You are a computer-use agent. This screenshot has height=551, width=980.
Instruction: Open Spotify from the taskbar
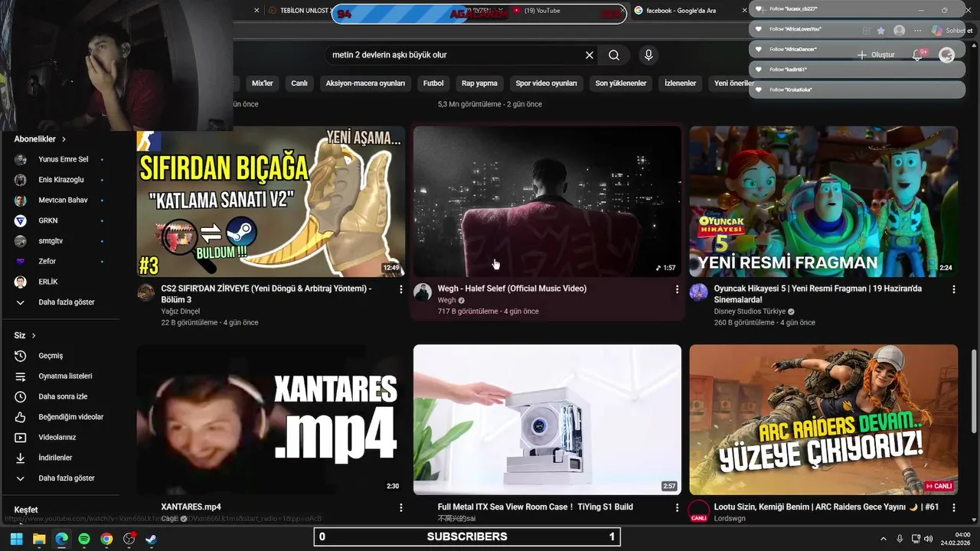(x=84, y=539)
